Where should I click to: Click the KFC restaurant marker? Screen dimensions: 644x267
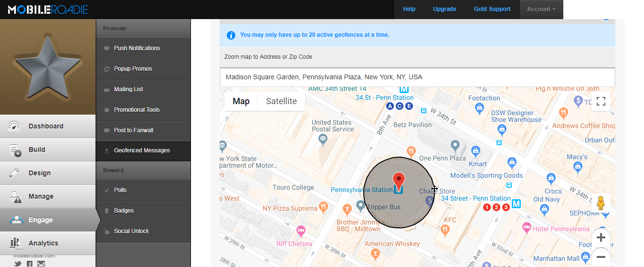[445, 230]
